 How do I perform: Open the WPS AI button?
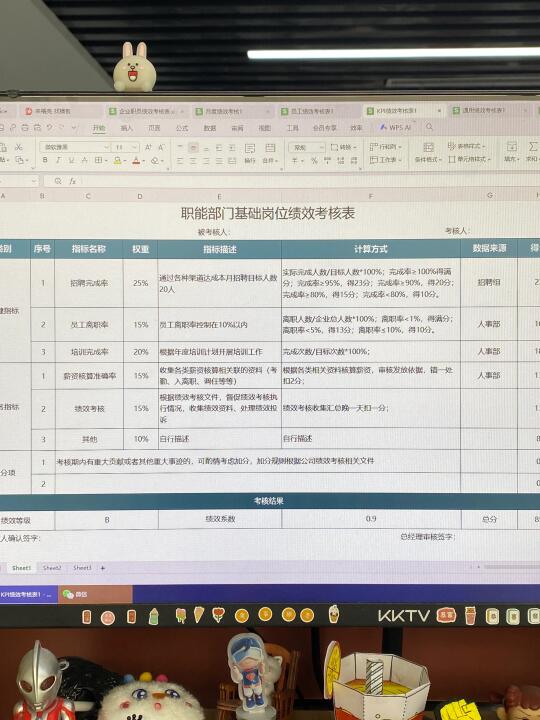coord(395,127)
